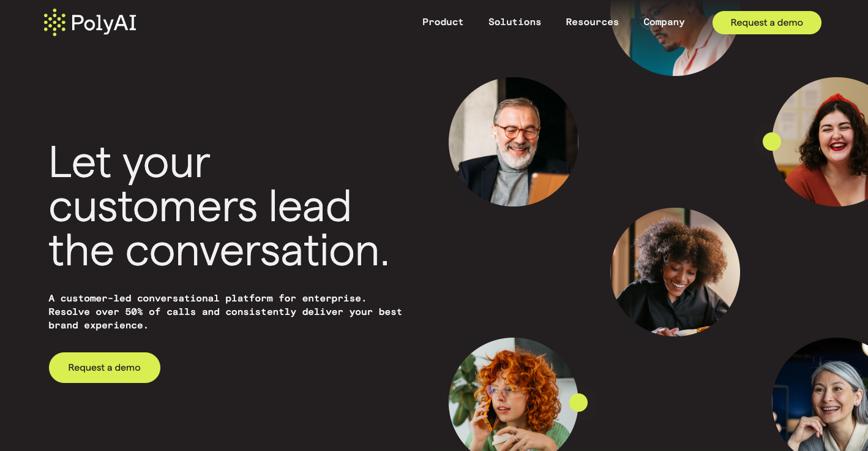Select the bearded man with glasses photo
The height and width of the screenshot is (451, 868).
[x=514, y=142]
